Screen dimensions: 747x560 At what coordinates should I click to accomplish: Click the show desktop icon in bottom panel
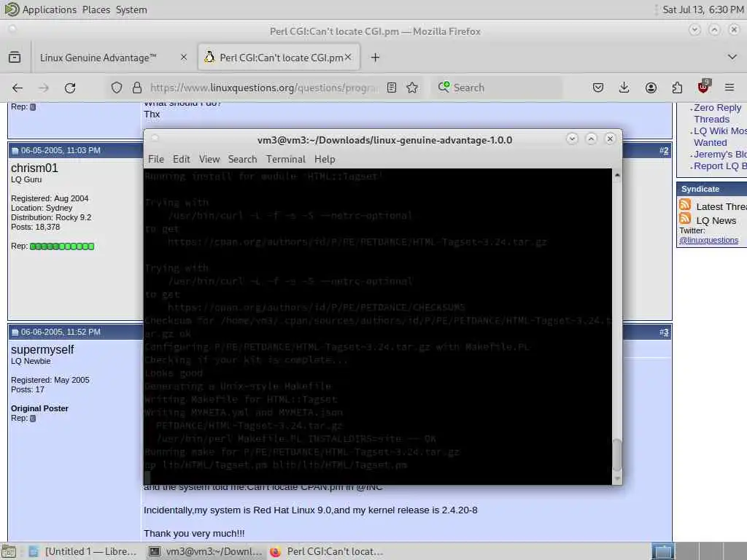click(x=9, y=552)
